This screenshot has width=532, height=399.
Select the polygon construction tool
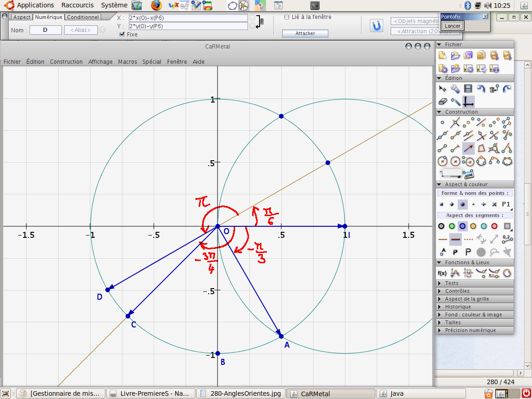pos(481,148)
